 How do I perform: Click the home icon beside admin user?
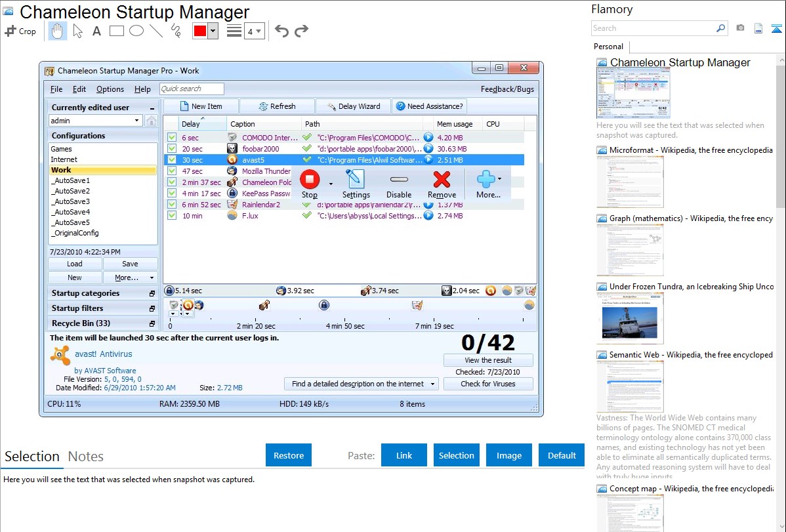coord(151,121)
